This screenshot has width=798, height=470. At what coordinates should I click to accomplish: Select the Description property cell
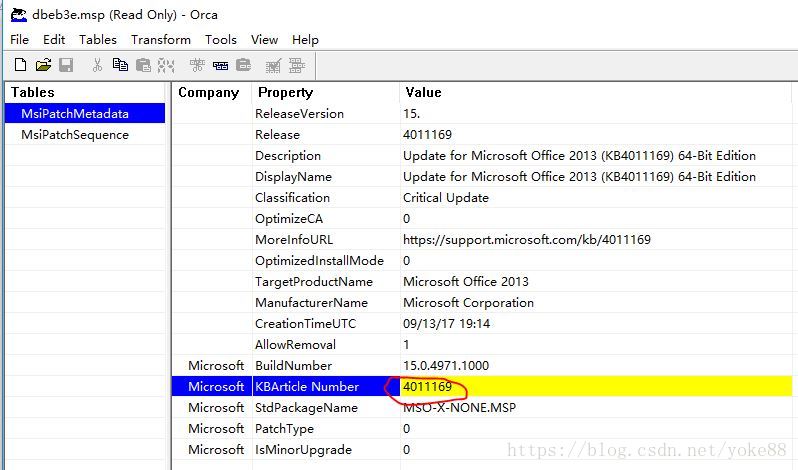pyautogui.click(x=288, y=156)
